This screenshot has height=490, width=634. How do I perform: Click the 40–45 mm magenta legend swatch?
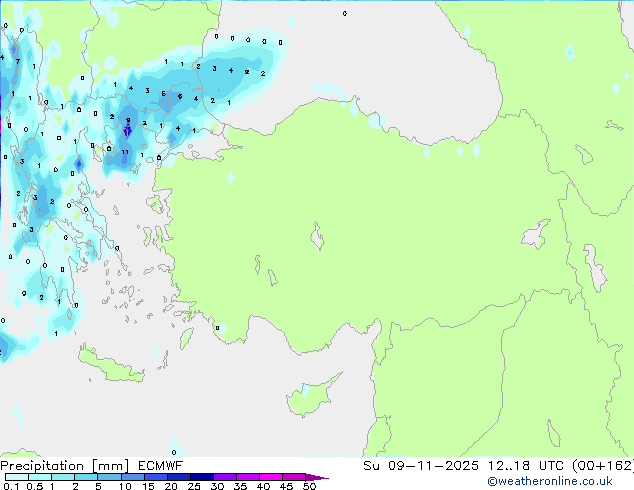(271, 477)
